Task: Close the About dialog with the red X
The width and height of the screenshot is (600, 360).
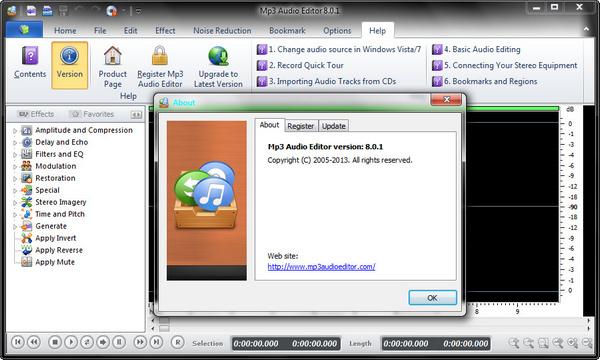Action: [x=446, y=100]
